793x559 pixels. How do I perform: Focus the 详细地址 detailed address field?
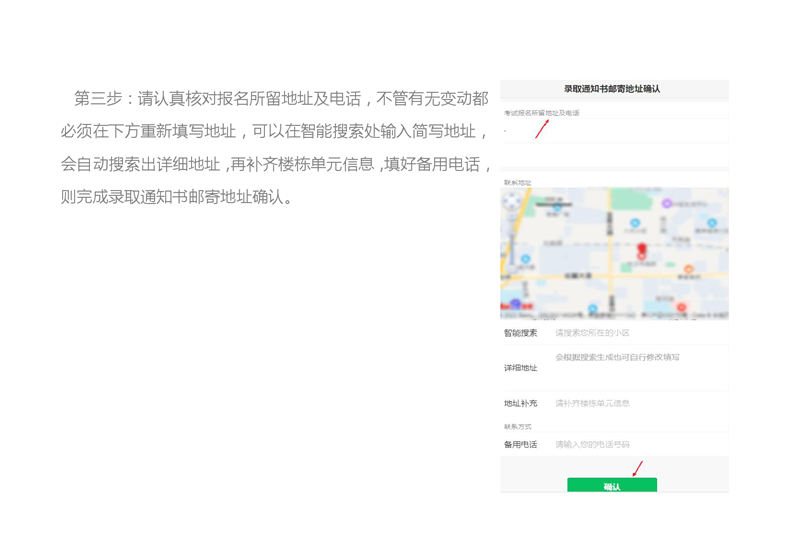(640, 366)
